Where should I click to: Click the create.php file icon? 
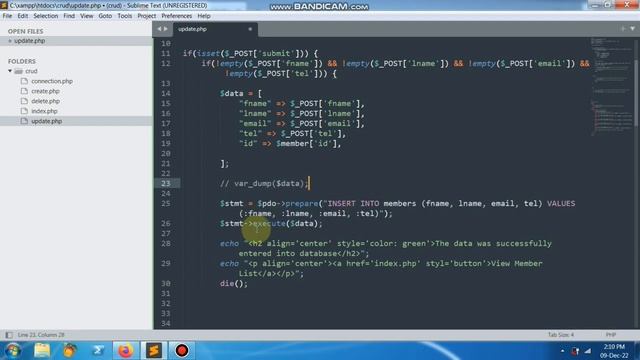pos(24,91)
